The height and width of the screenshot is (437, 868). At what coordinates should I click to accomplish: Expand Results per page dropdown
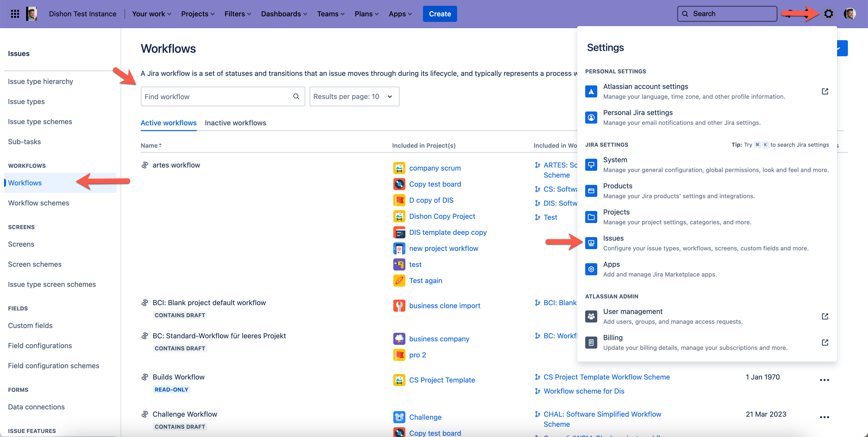click(x=354, y=97)
